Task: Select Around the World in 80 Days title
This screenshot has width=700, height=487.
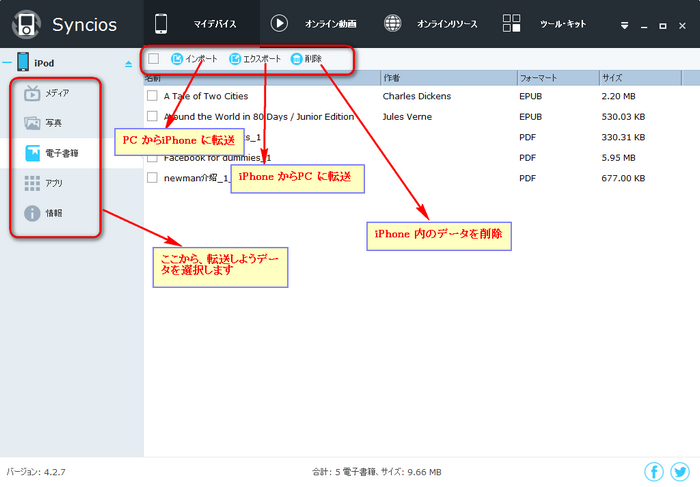Action: 259,117
